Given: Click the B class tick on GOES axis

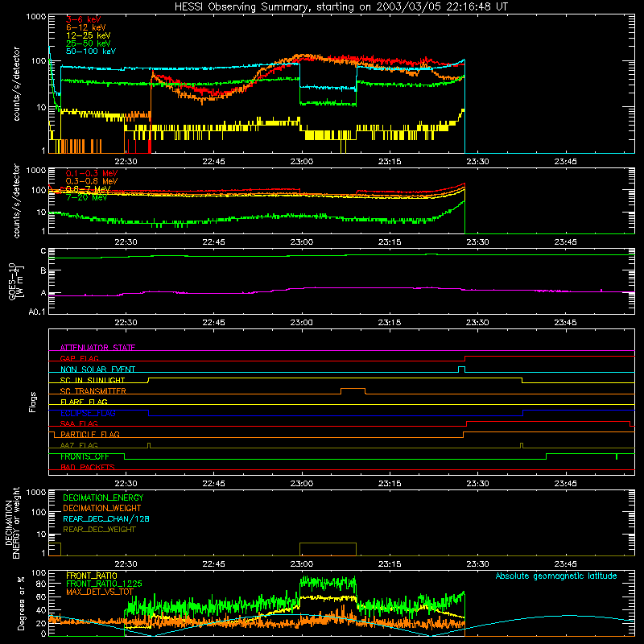Looking at the screenshot, I should click(43, 271).
